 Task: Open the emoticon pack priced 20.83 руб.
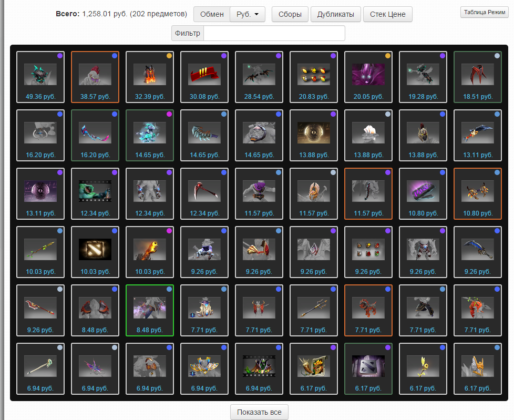point(314,77)
